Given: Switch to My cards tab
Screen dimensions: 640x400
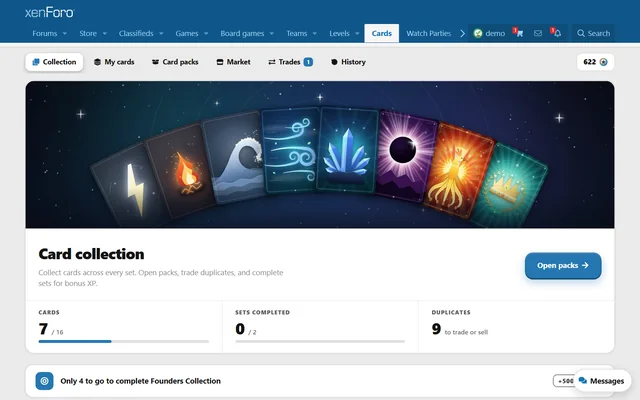Looking at the screenshot, I should click(x=114, y=62).
